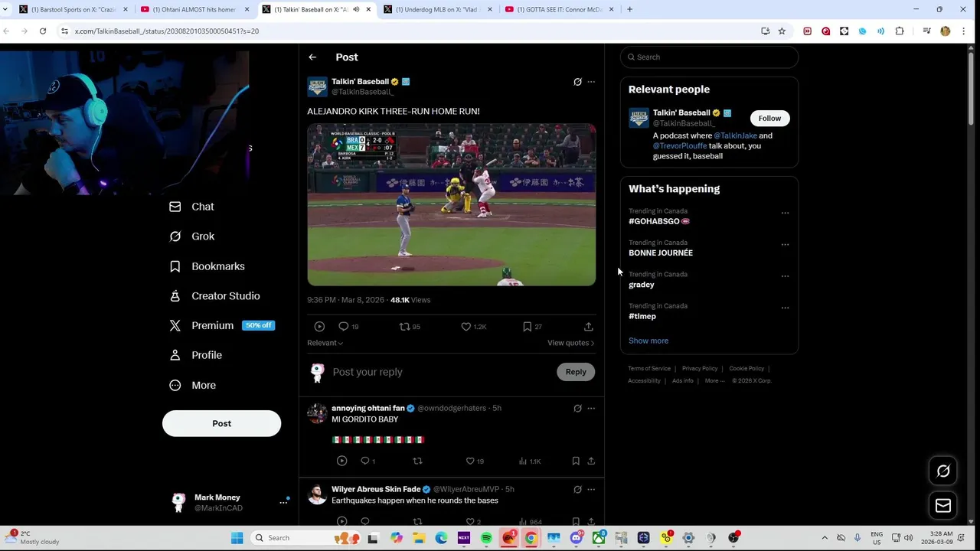Open more options for #tlmep trend
The image size is (980, 551).
pos(785,308)
